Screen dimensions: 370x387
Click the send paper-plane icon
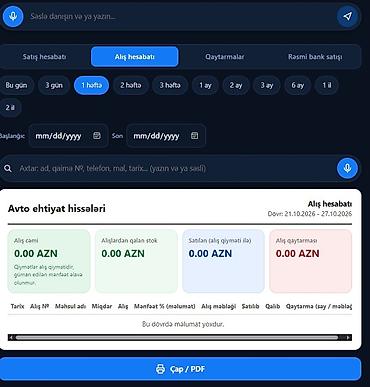click(348, 16)
